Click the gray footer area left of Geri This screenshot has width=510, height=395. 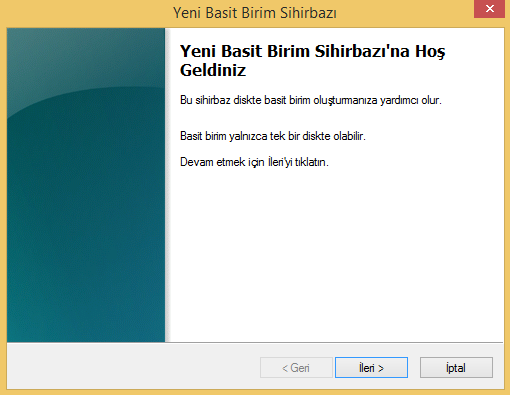[x=133, y=367]
